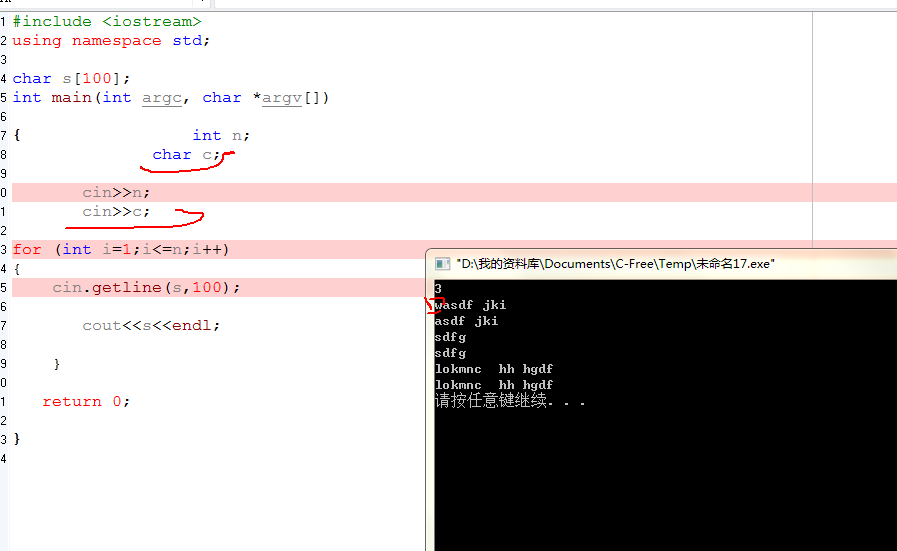897x551 pixels.
Task: Click the first "sdfg" console line
Action: (450, 337)
